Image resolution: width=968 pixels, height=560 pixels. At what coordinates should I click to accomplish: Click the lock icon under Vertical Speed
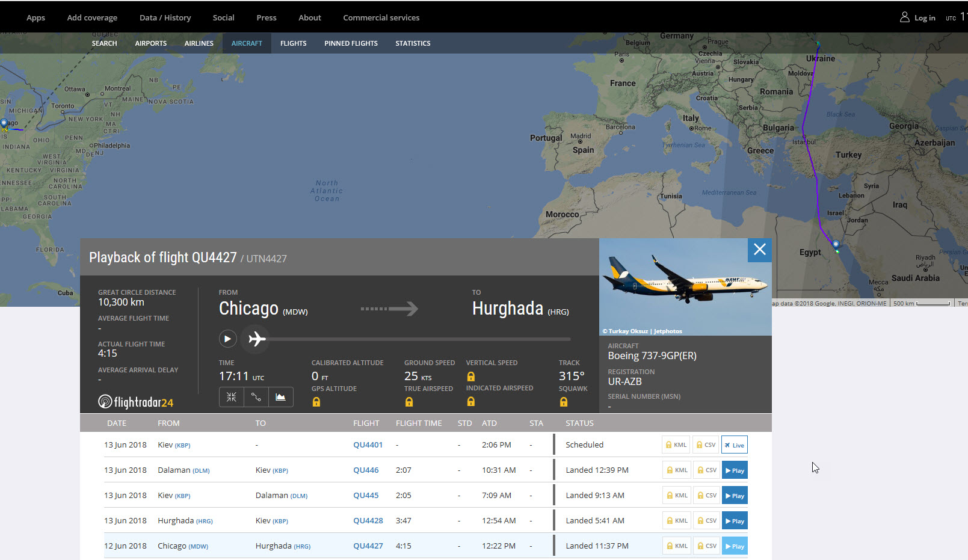click(471, 377)
